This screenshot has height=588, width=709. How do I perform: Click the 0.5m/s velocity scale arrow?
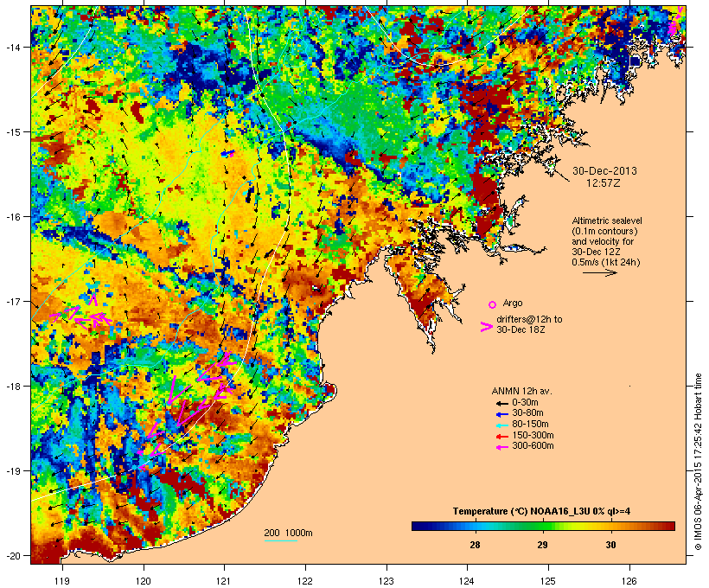coord(599,272)
